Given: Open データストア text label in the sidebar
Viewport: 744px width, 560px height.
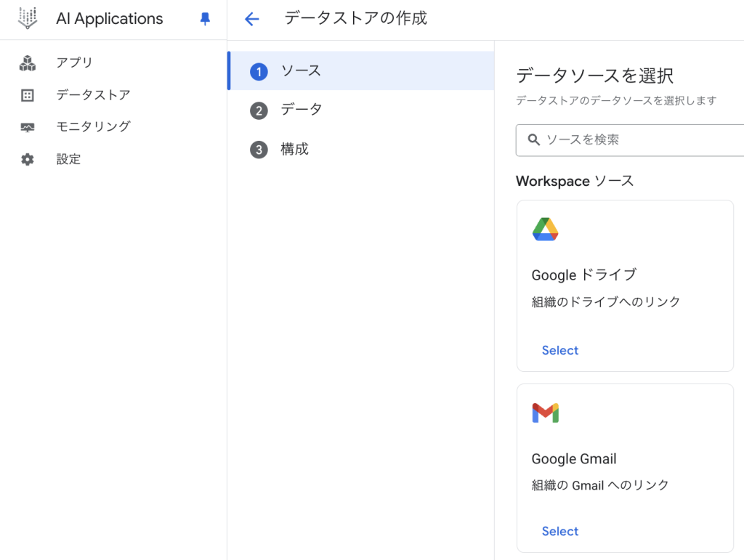Looking at the screenshot, I should [x=93, y=95].
